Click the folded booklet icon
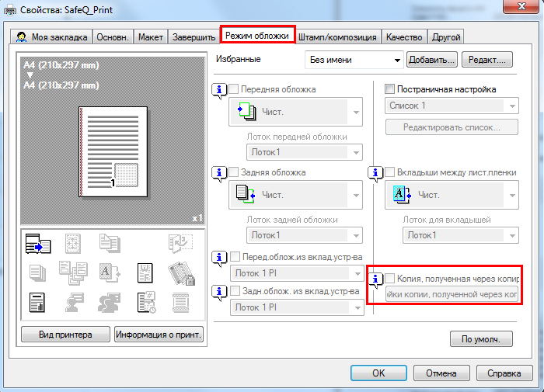 click(x=180, y=243)
